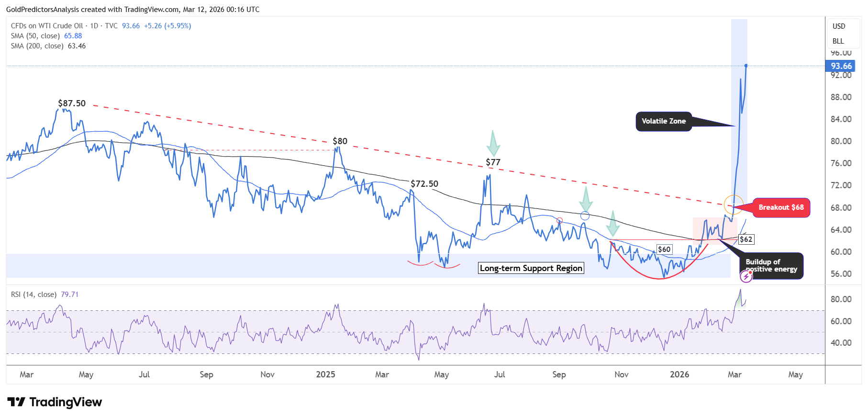Click the green arrow near November 2025
The image size is (868, 420).
pos(612,223)
